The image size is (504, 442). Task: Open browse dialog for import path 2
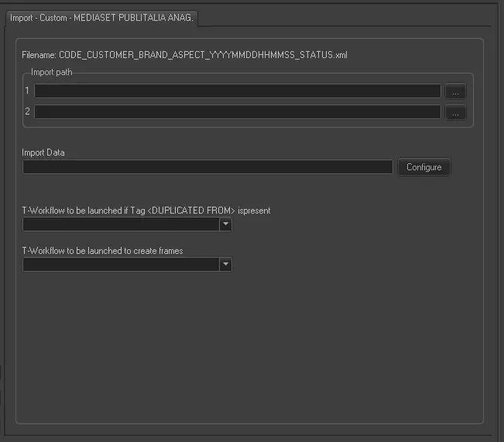tap(455, 112)
